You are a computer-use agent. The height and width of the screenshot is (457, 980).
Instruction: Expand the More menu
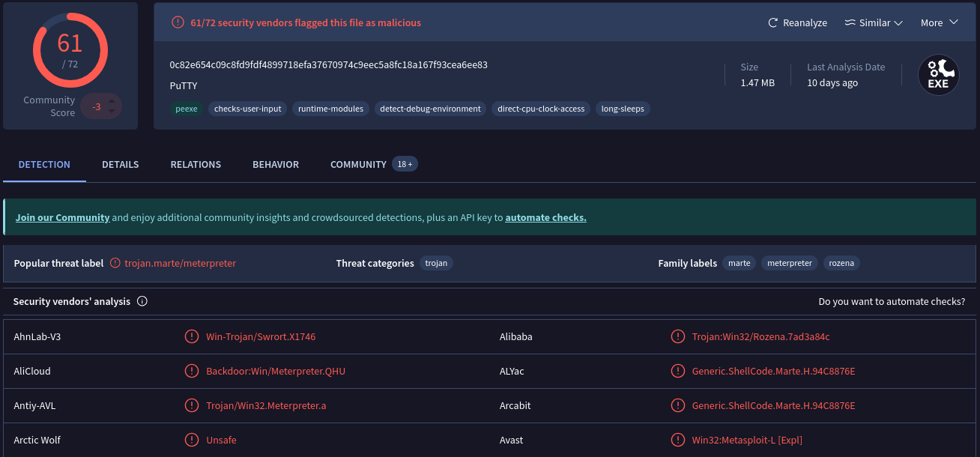click(938, 22)
